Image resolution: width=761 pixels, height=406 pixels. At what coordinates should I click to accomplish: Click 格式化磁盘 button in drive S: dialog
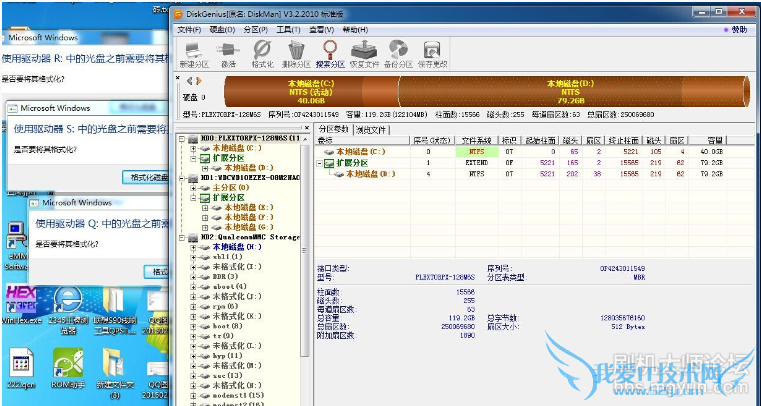point(148,177)
